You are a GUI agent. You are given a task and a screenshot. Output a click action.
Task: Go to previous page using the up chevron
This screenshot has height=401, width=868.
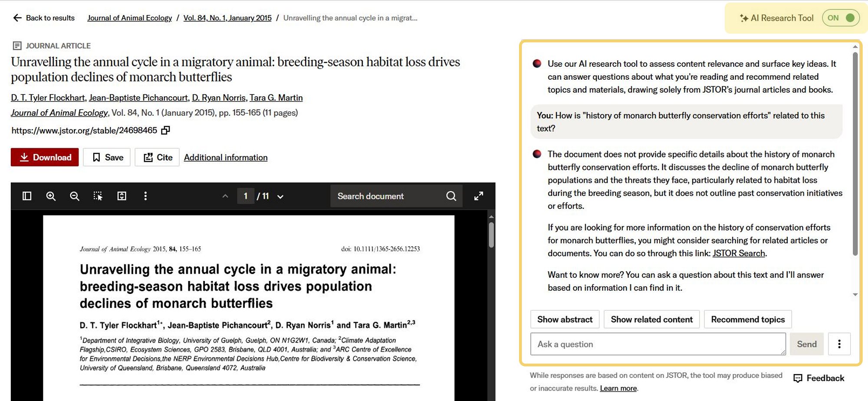(x=225, y=196)
